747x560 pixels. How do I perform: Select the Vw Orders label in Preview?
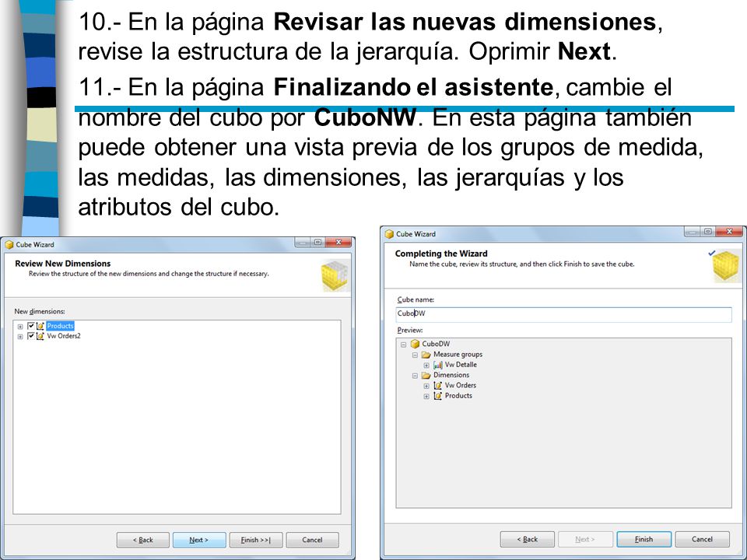click(460, 385)
